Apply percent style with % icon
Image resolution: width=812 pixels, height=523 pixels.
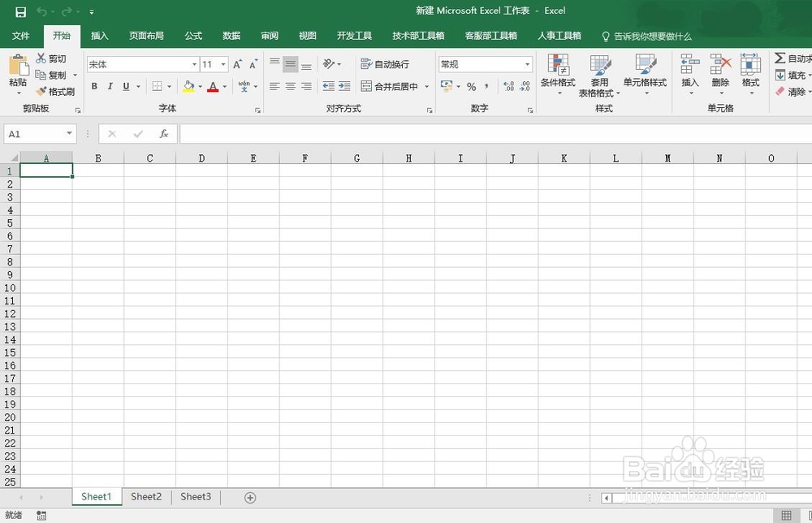click(x=471, y=86)
